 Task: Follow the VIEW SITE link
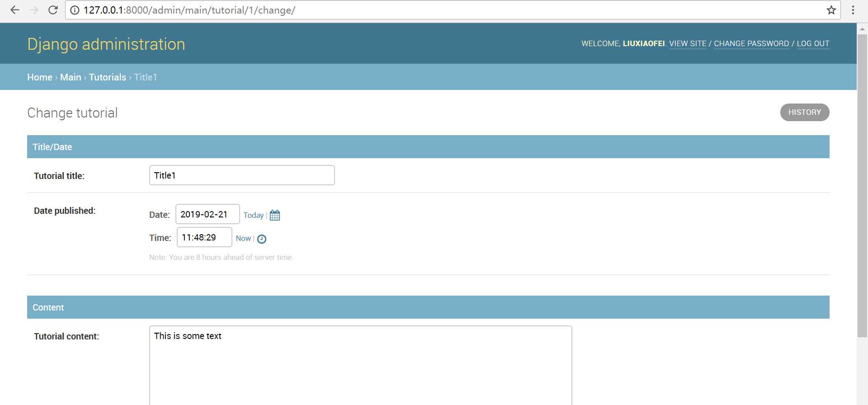point(688,43)
